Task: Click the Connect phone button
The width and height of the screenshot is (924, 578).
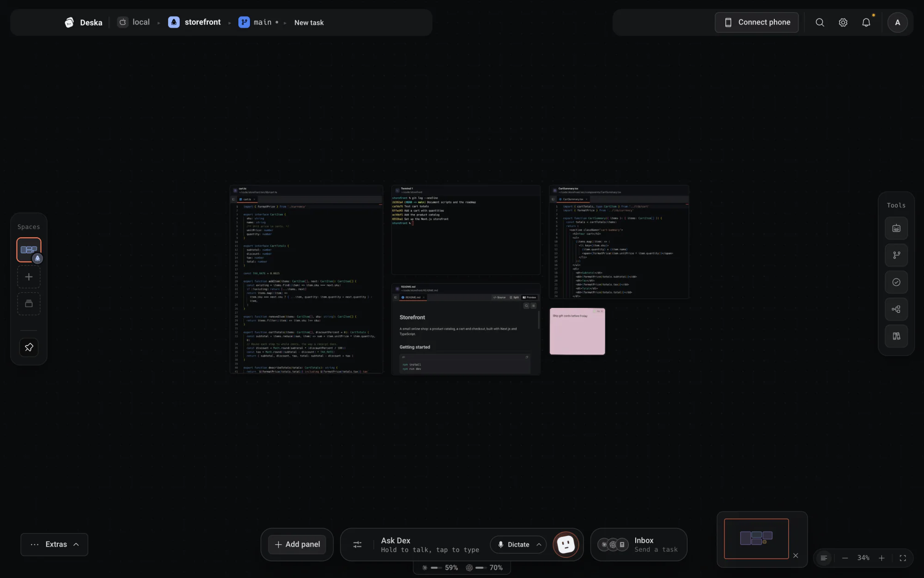Action: click(757, 22)
